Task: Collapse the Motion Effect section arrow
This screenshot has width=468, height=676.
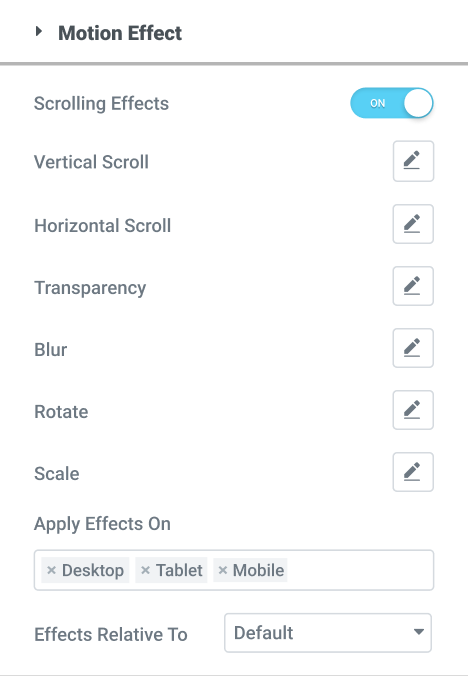Action: pyautogui.click(x=39, y=31)
